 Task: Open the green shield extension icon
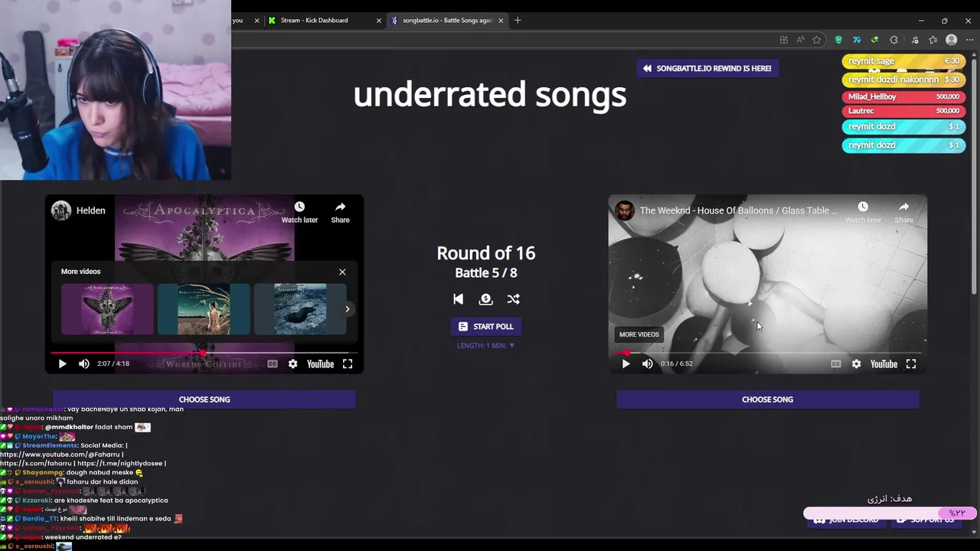point(838,40)
